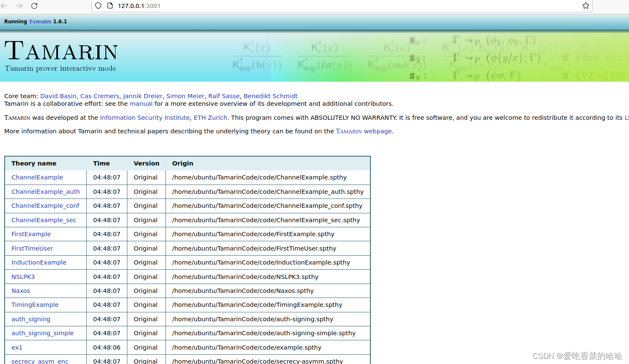Open the Naxos theory
Image resolution: width=629 pixels, height=364 pixels.
click(x=21, y=291)
